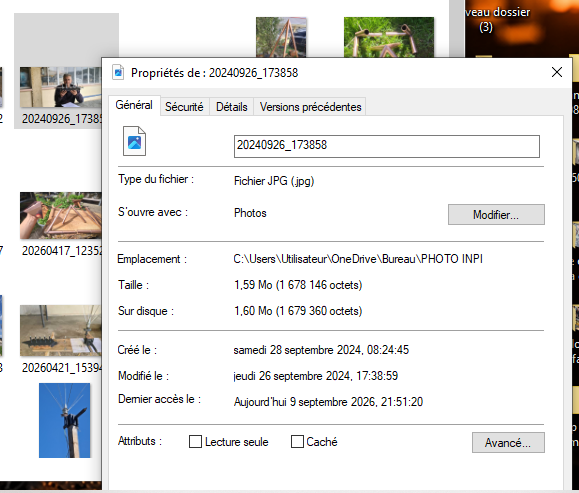Select the Général tab
579x493 pixels.
tap(134, 105)
